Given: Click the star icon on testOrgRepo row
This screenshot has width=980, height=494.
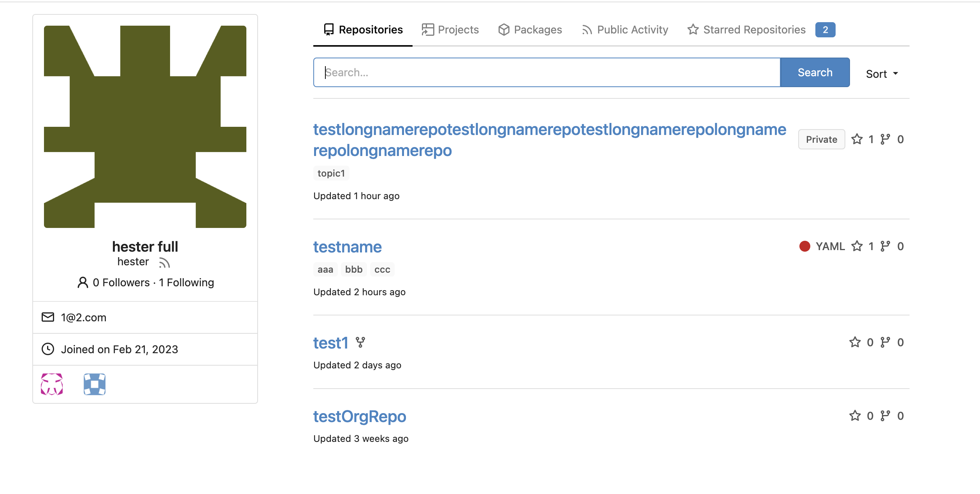Looking at the screenshot, I should [x=855, y=416].
